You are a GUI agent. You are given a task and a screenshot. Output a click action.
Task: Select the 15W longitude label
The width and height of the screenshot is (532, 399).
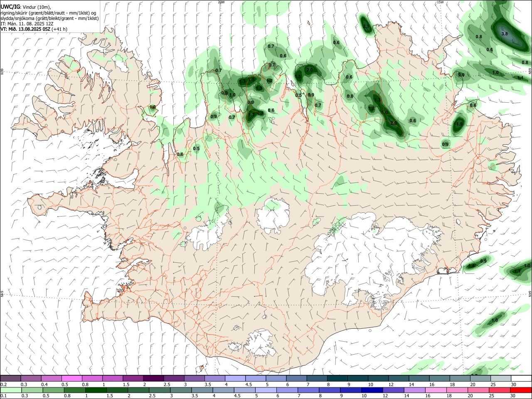[x=440, y=2]
